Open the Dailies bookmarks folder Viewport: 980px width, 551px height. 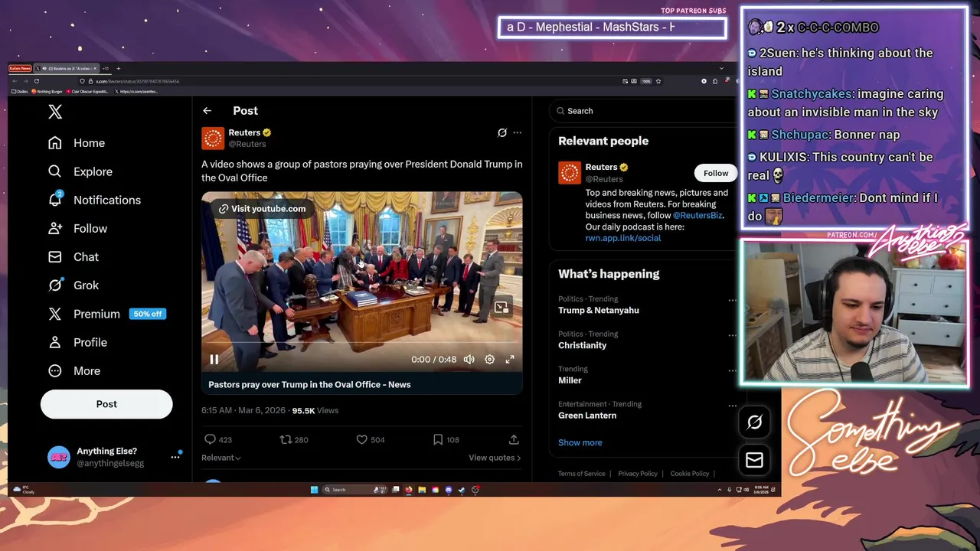20,91
